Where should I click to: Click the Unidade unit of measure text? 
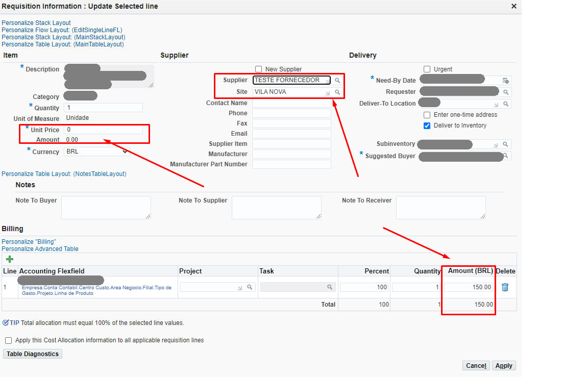coord(77,118)
